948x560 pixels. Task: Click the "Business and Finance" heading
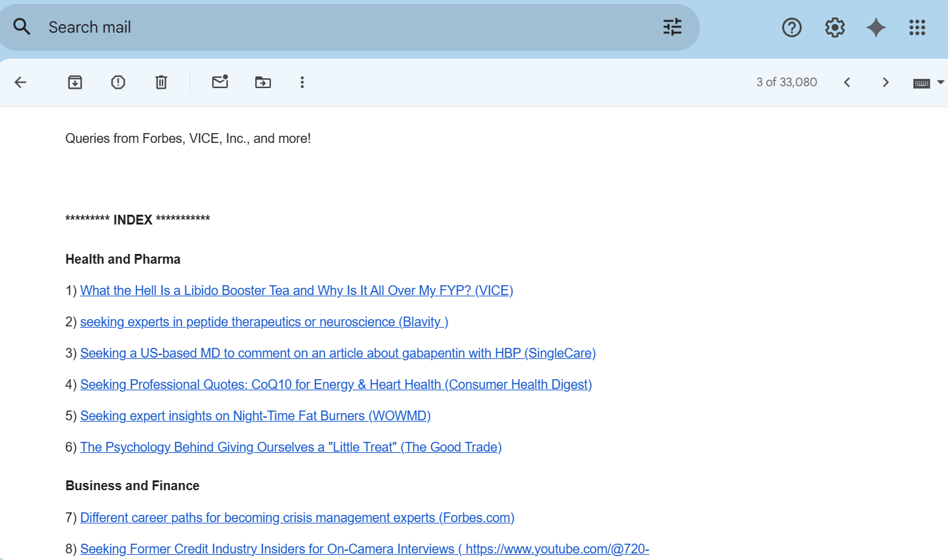coord(133,486)
